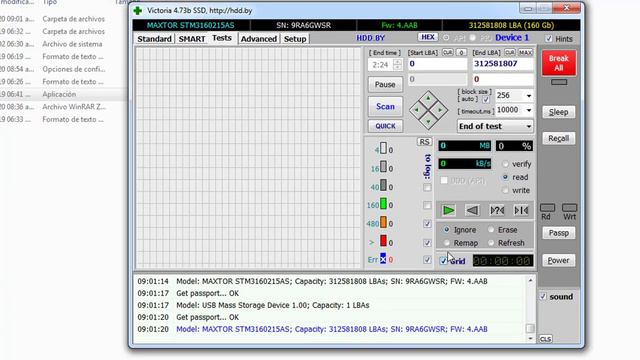Click the red Break All button
The image size is (640, 360).
[x=559, y=63]
